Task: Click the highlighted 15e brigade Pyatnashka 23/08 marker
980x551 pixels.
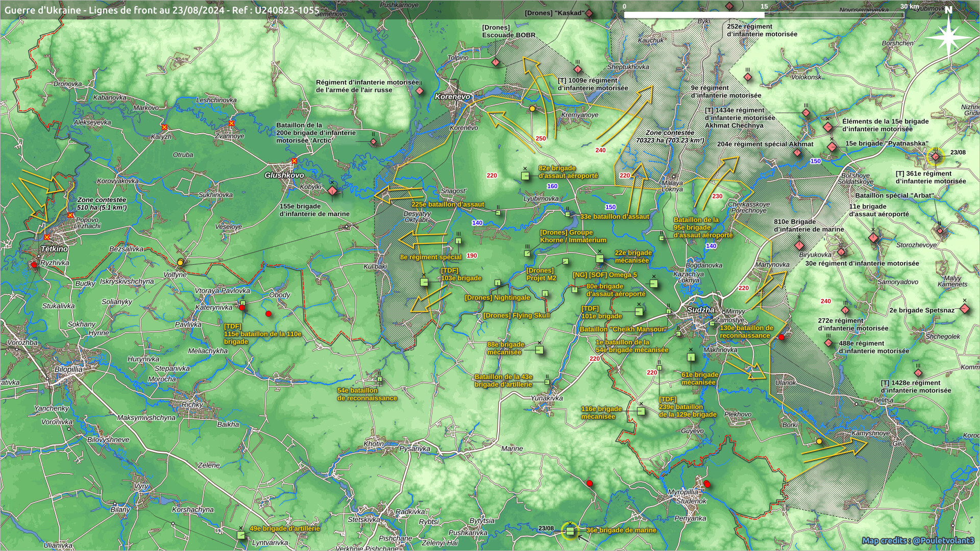Action: coord(935,157)
